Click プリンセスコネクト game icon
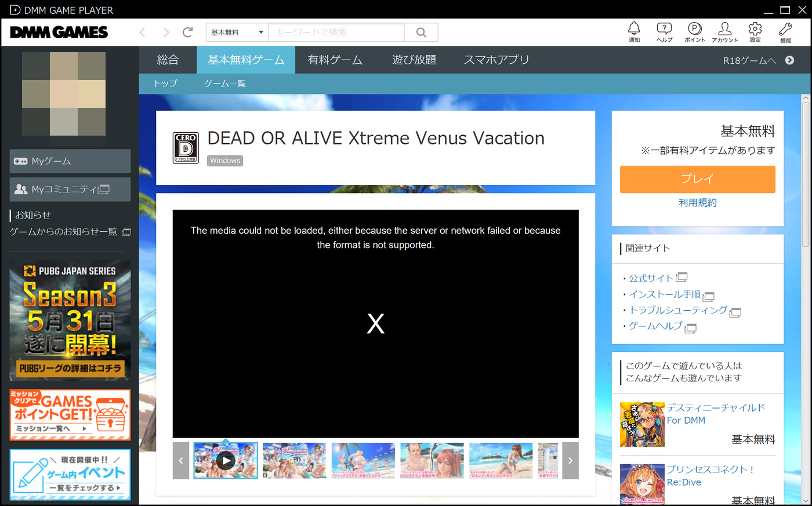The height and width of the screenshot is (506, 812). tap(642, 484)
